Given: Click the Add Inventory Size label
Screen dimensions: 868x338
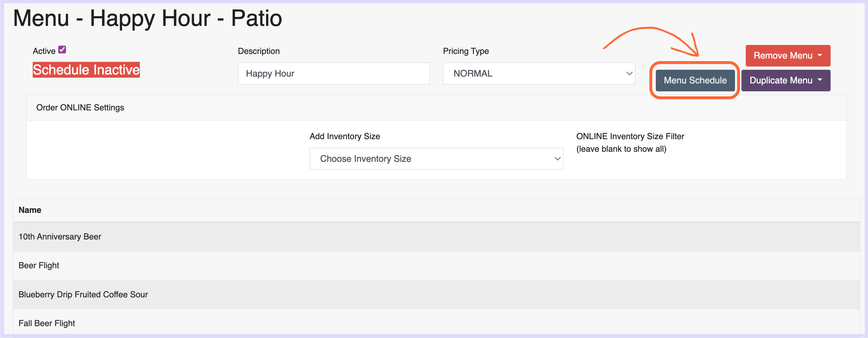Looking at the screenshot, I should pos(345,136).
